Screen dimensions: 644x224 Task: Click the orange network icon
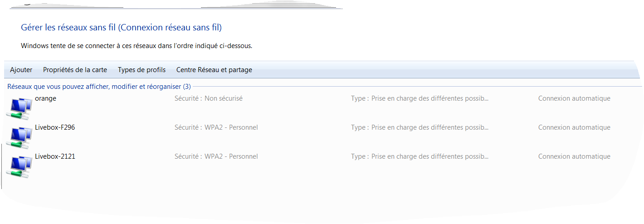(20, 108)
